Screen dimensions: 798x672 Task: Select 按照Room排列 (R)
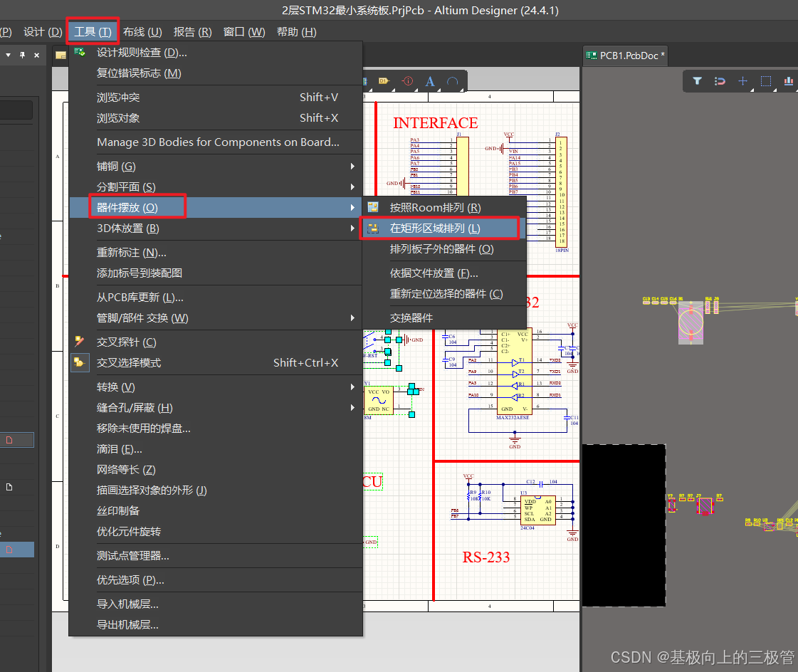coord(443,207)
